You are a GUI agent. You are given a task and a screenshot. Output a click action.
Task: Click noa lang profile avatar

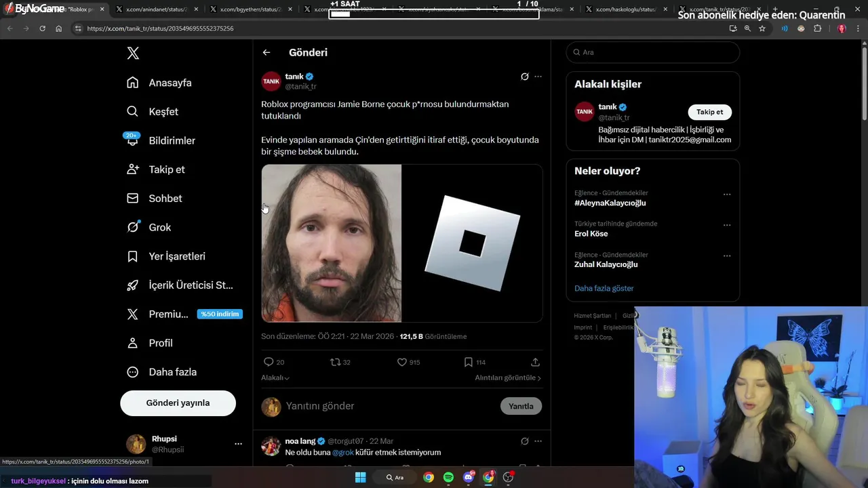[x=271, y=446]
